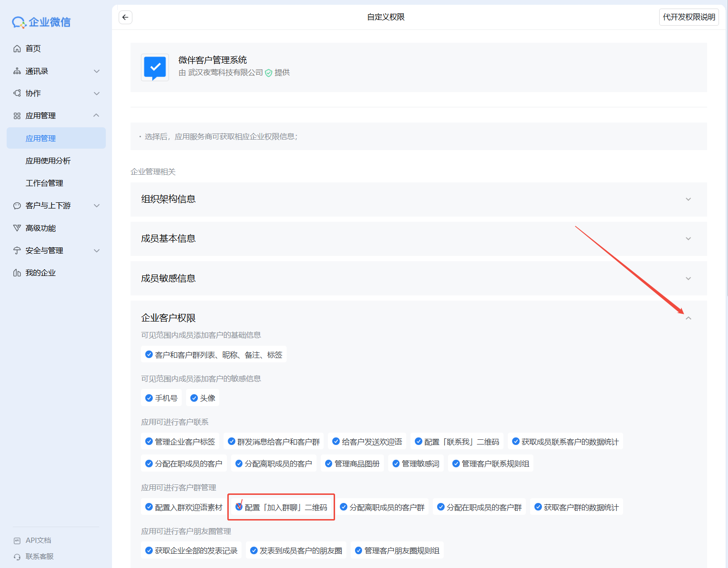This screenshot has height=568, width=728.
Task: Click the 代开发权限说明 button
Action: 689,17
